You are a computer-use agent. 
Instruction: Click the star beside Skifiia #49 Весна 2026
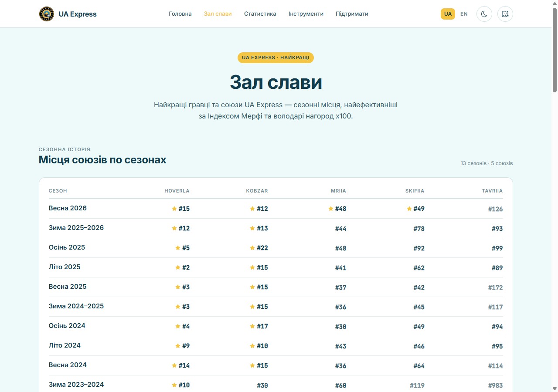coord(409,209)
